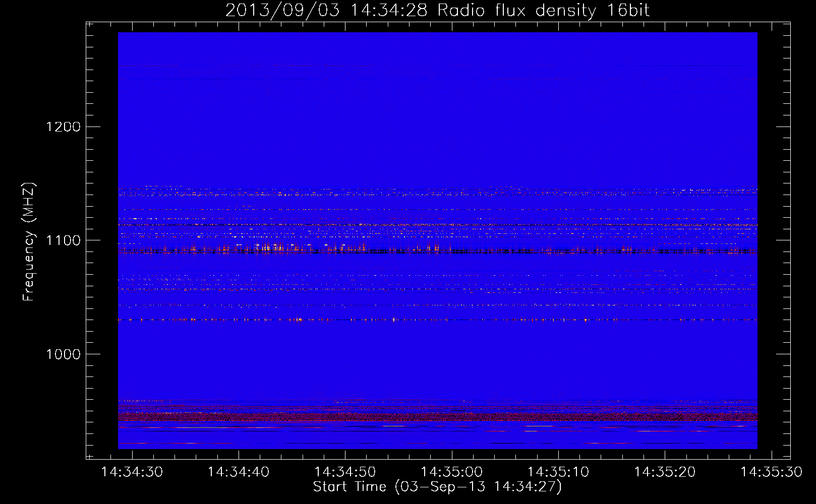Click the 14:34:50 time tick label

click(x=345, y=472)
